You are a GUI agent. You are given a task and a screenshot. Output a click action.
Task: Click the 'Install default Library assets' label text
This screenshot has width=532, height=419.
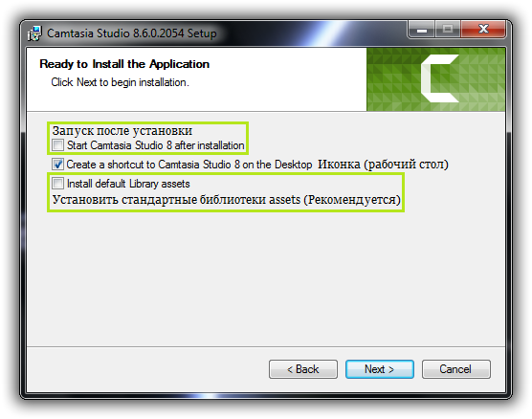point(128,184)
